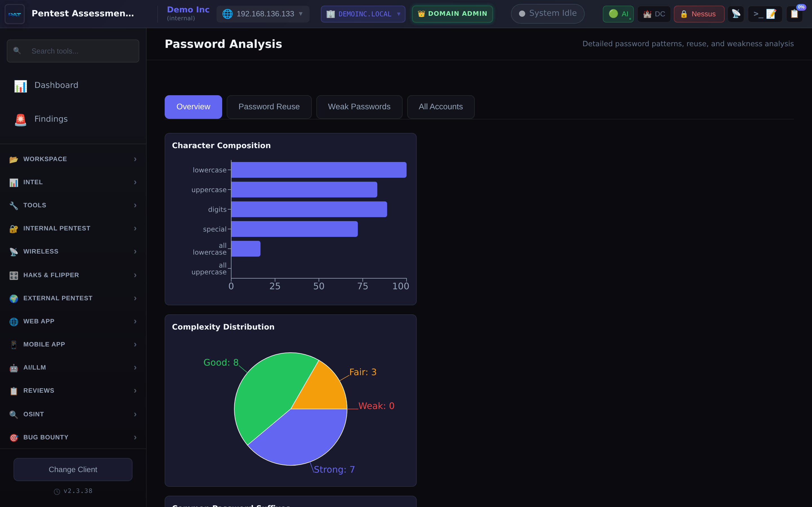Open the AI status panel

[x=618, y=14]
